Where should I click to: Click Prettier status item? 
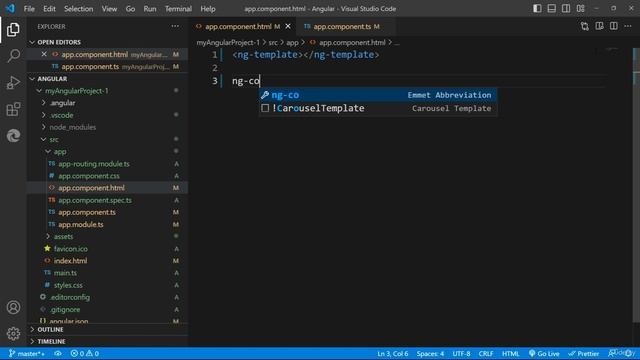(x=584, y=353)
